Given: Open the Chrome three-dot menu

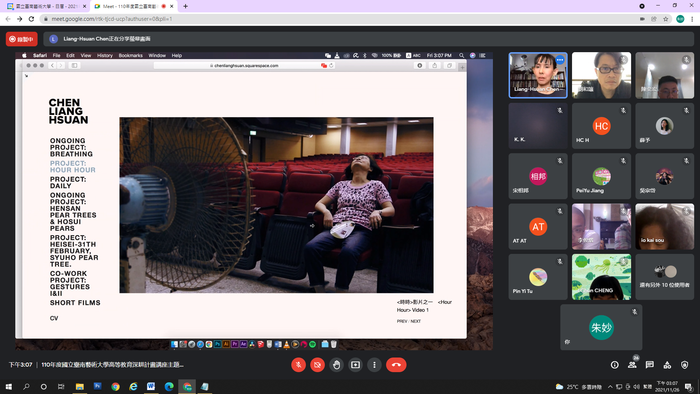Looking at the screenshot, I should (x=692, y=19).
